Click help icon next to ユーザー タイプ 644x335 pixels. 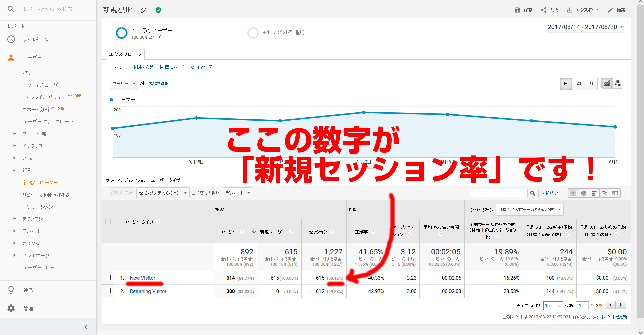pyautogui.click(x=158, y=222)
